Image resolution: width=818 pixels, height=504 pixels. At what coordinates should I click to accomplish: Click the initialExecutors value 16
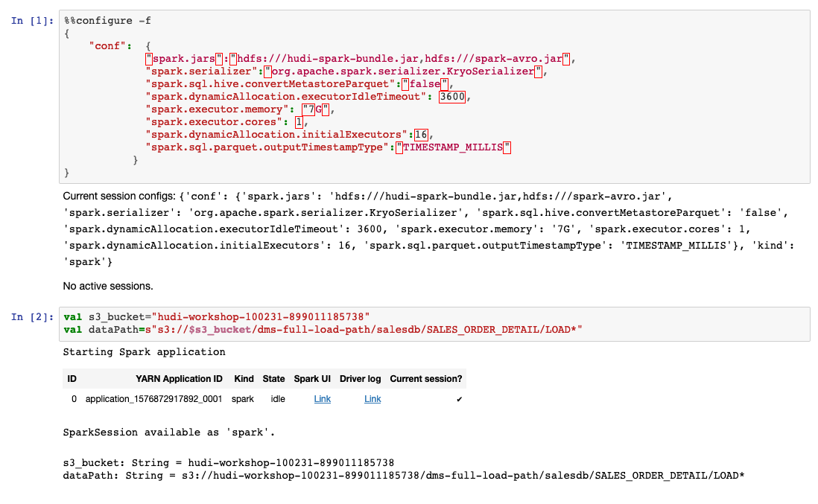pos(422,135)
